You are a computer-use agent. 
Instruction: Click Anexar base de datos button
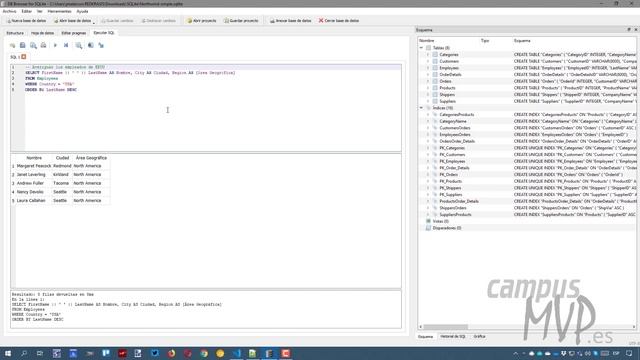click(290, 20)
